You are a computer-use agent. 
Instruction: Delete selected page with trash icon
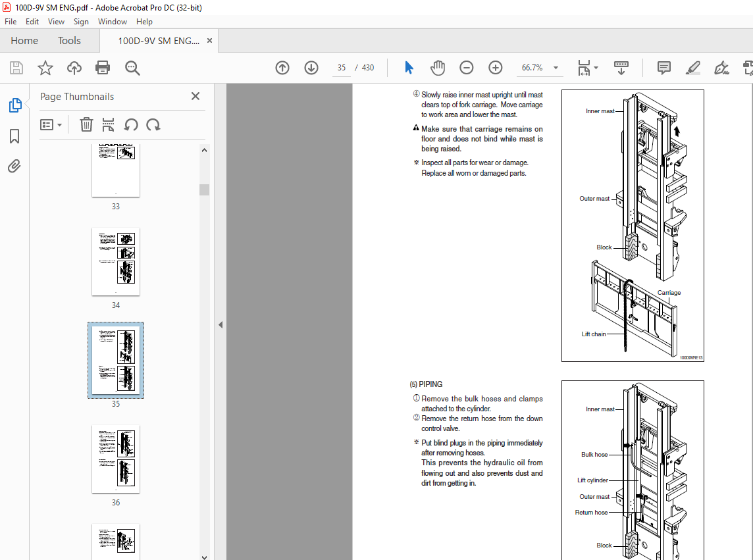[x=86, y=125]
